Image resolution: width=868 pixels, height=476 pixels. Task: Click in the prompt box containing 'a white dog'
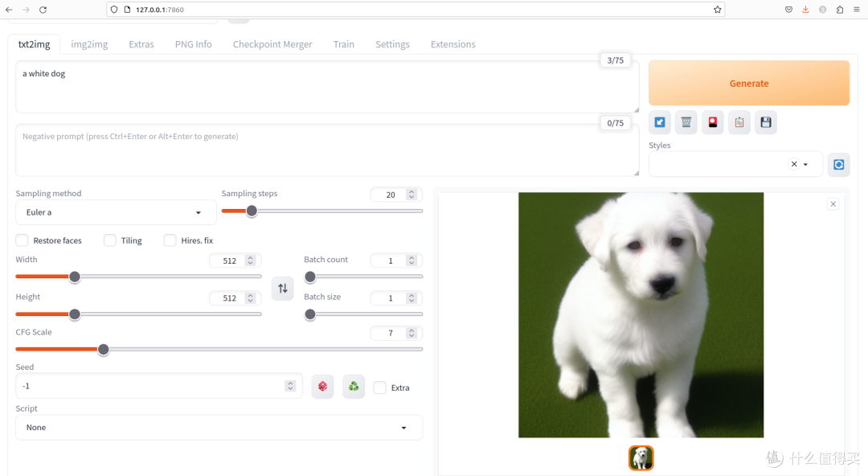[x=327, y=87]
